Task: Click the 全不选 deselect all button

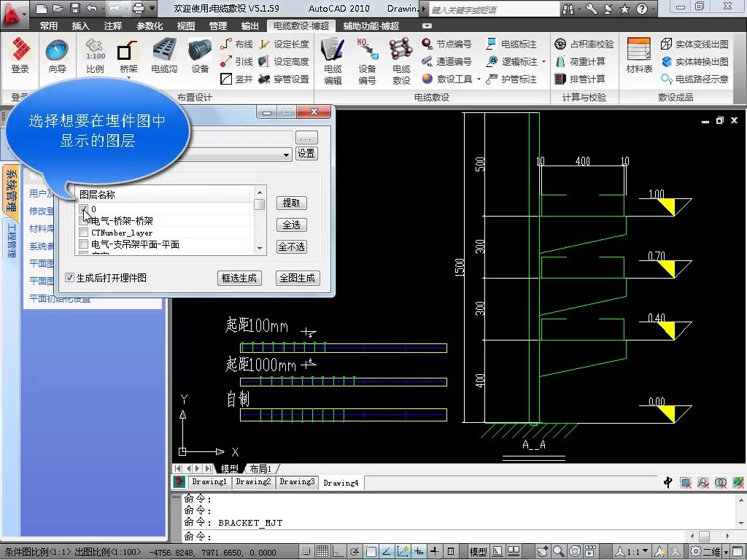Action: [292, 246]
